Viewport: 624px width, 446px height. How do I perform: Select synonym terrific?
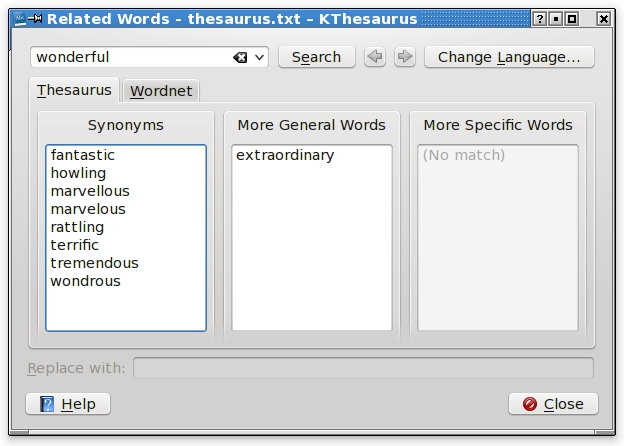[x=126, y=245]
